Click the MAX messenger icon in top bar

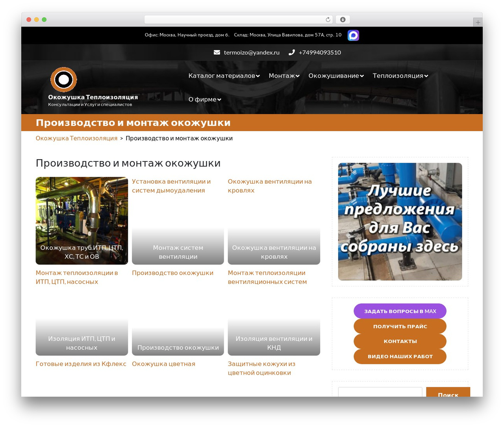tap(353, 35)
